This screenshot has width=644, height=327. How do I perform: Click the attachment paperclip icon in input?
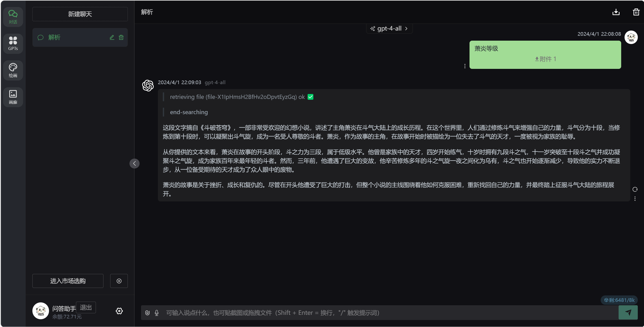(x=147, y=313)
